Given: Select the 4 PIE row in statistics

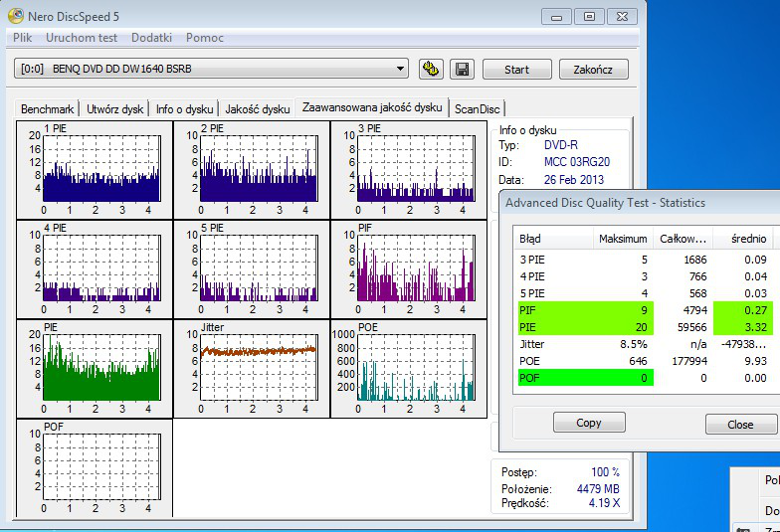Looking at the screenshot, I should click(644, 276).
